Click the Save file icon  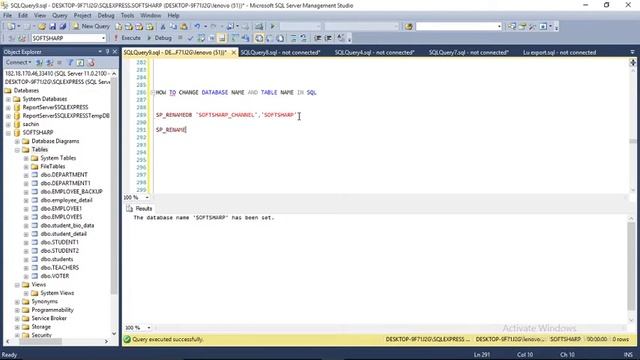(x=52, y=27)
